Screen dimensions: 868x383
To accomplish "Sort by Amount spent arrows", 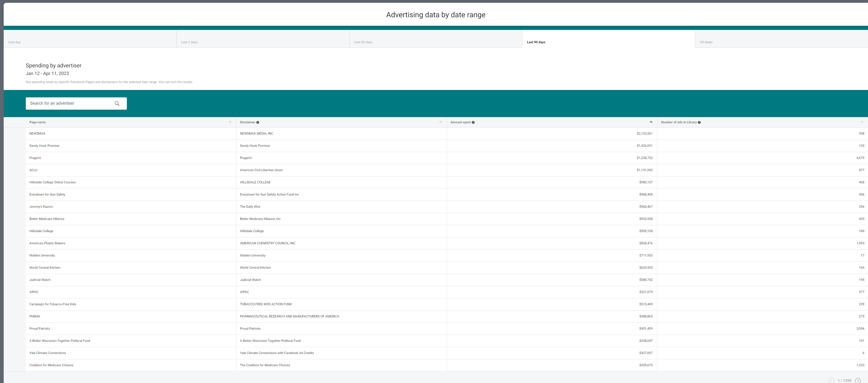I will click(x=651, y=122).
